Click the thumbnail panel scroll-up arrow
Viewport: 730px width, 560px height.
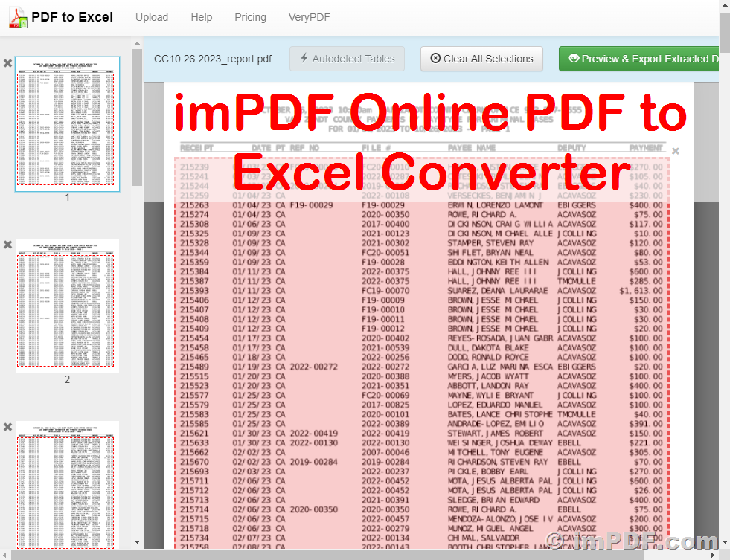(x=137, y=43)
